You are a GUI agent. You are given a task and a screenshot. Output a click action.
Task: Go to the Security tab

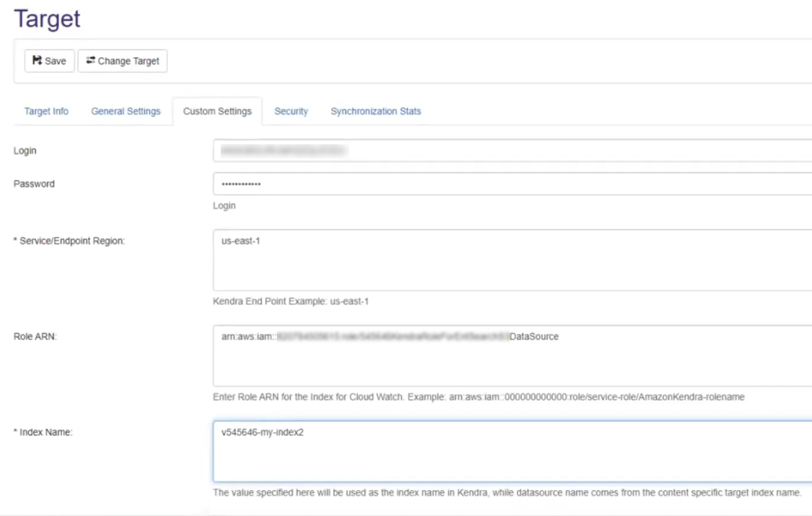click(291, 112)
